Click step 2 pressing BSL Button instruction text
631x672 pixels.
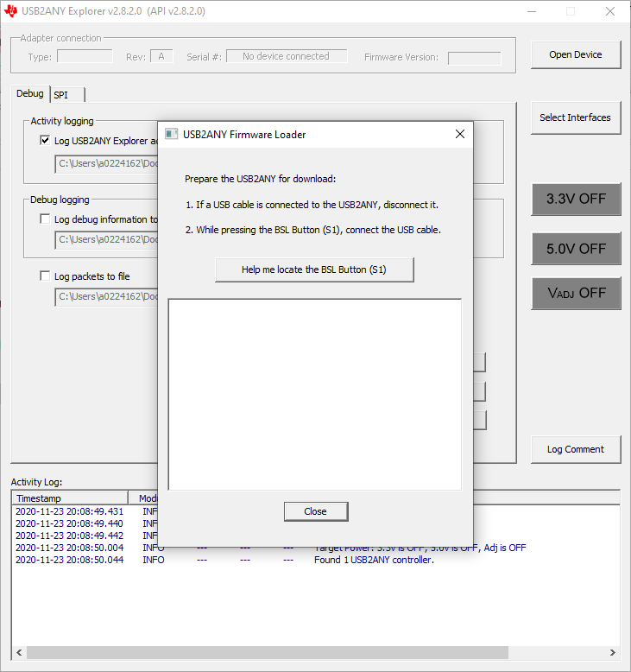(313, 230)
